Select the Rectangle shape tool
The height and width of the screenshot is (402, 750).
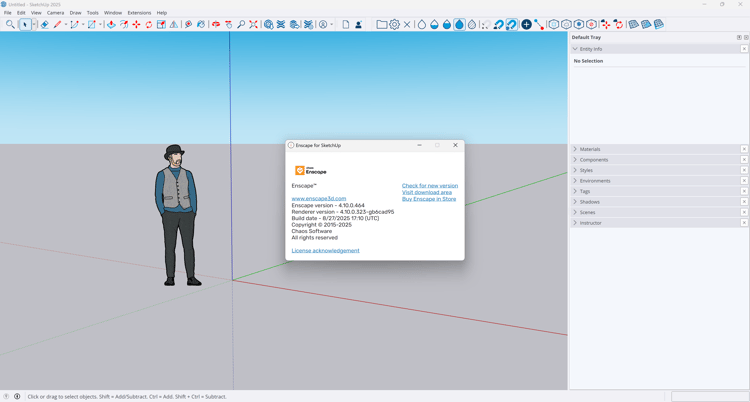click(91, 24)
